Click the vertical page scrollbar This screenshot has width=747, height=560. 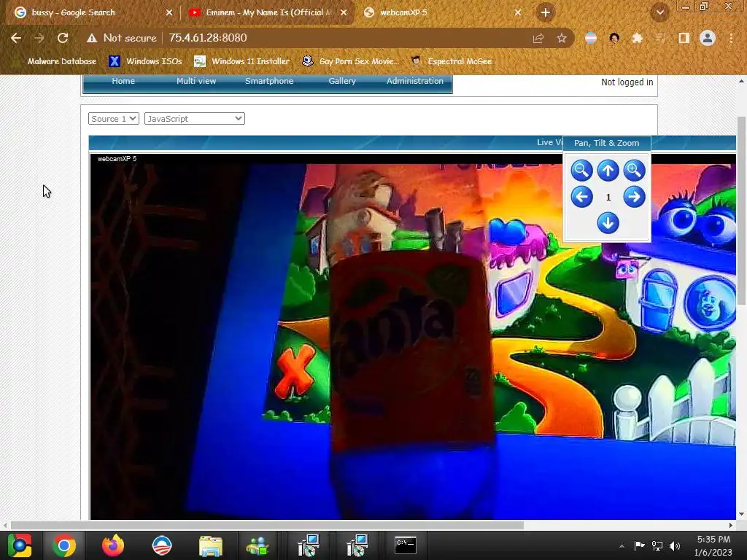click(741, 211)
